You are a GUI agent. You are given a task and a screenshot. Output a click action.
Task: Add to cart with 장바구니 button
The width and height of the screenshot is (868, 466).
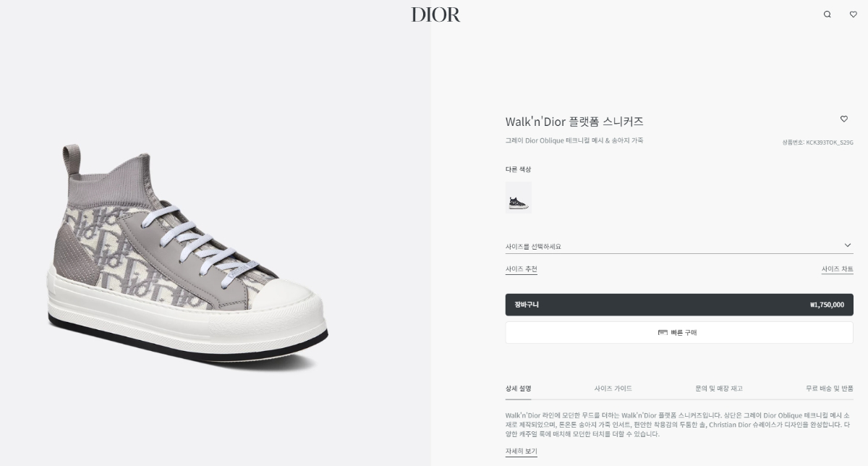679,305
